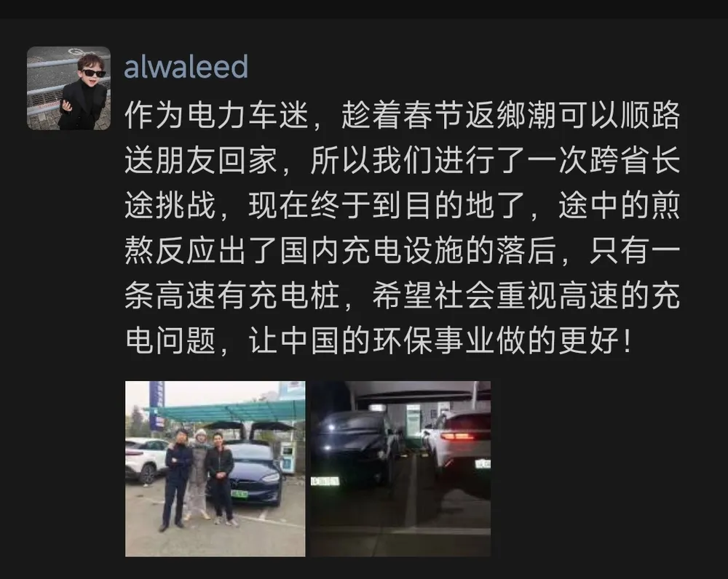This screenshot has height=579, width=728.
Task: Click the sunglasses on the avatar child
Action: coord(94,73)
